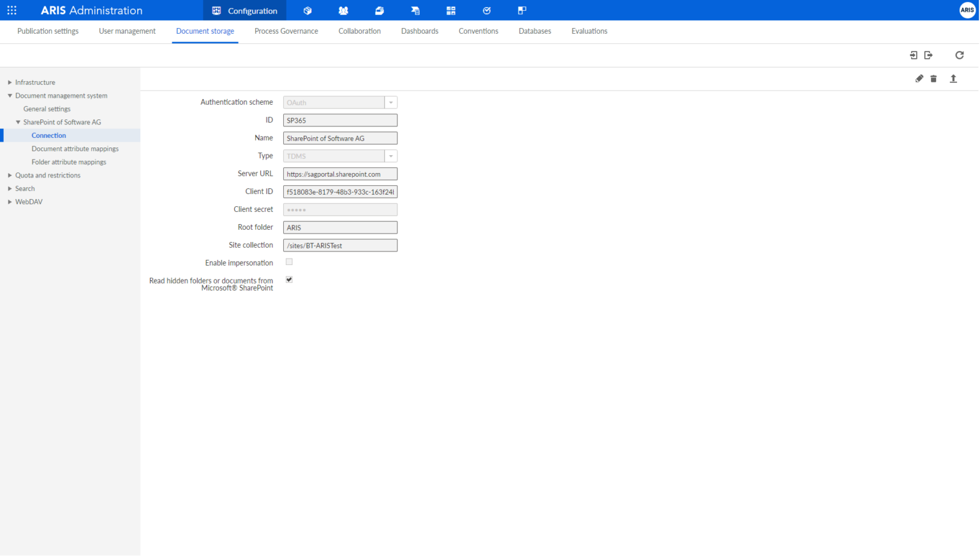
Task: Expand the Quota and restrictions node
Action: point(10,176)
